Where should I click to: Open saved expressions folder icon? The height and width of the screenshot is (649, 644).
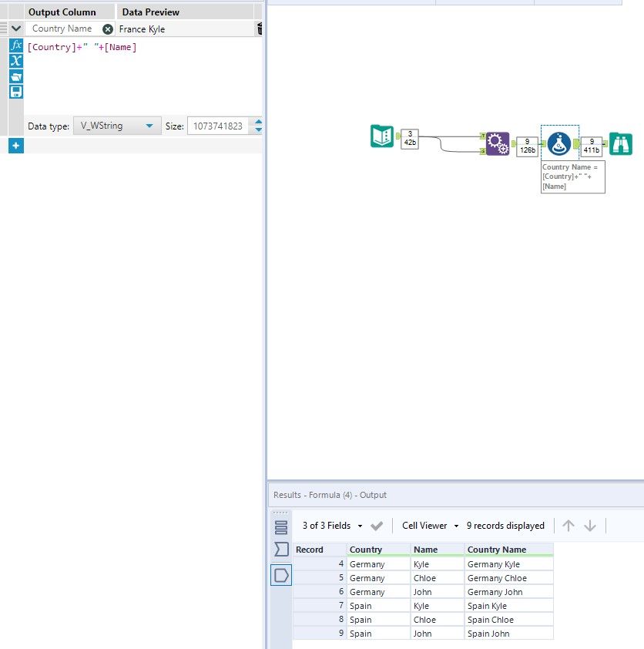16,76
